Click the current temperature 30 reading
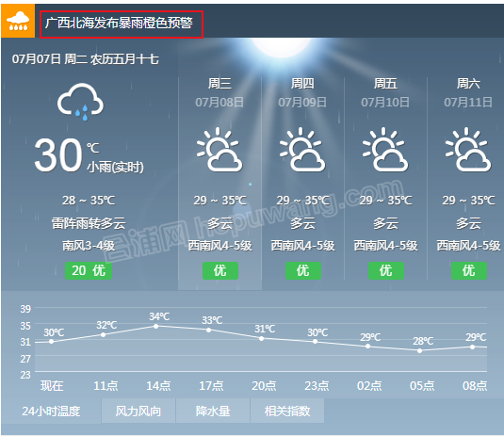Image resolution: width=504 pixels, height=436 pixels. click(58, 155)
